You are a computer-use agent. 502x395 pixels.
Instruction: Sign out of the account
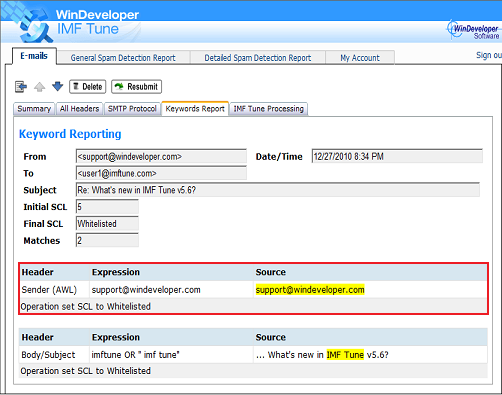[489, 55]
